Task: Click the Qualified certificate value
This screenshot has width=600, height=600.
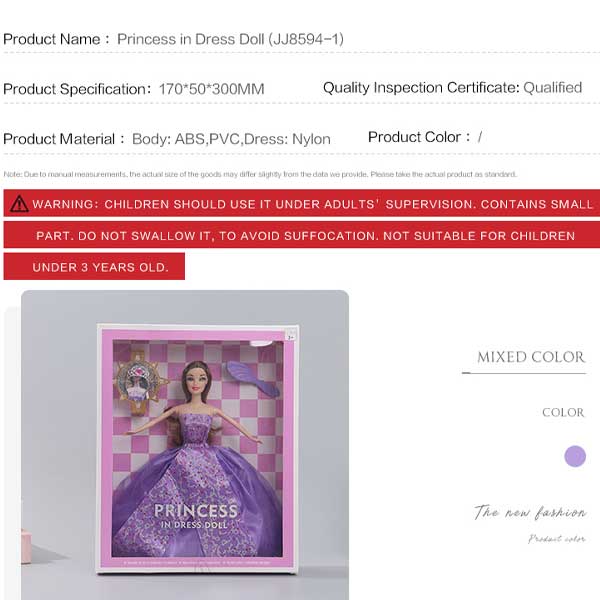Action: pyautogui.click(x=553, y=88)
